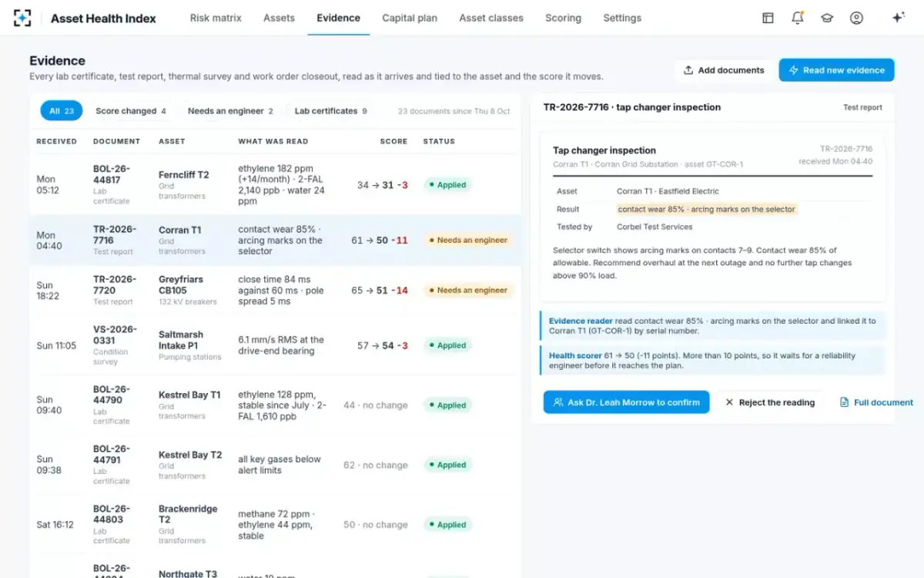924x578 pixels.
Task: Select document VS-2026-0331 row
Action: pos(275,345)
